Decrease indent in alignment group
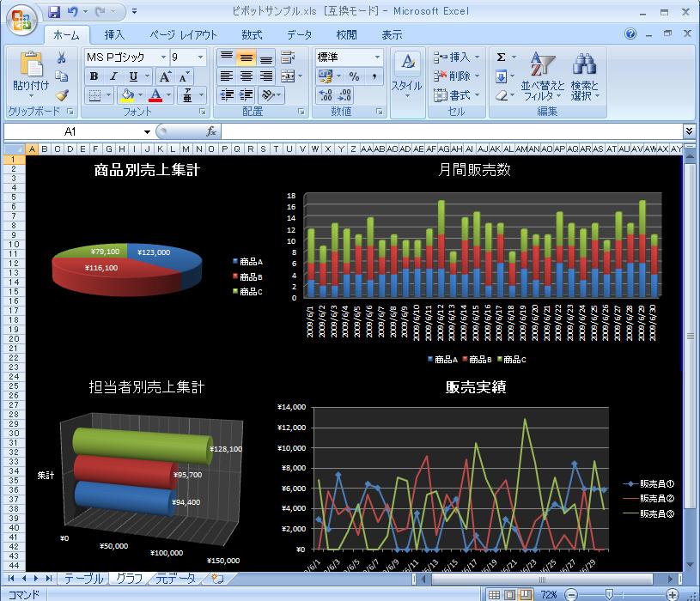 click(227, 95)
